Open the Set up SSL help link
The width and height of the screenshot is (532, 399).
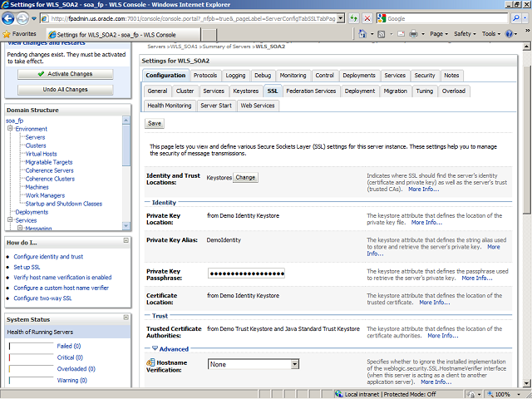[x=27, y=267]
